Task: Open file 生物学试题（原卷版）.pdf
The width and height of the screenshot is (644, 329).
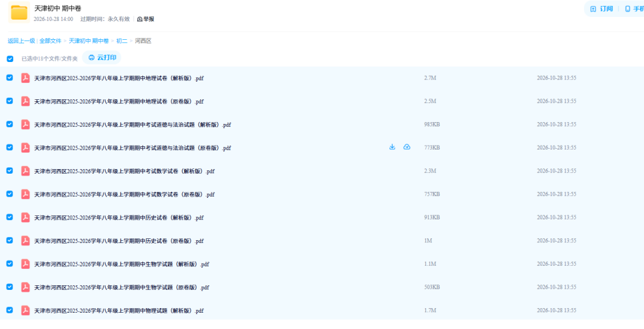Action: 122,287
